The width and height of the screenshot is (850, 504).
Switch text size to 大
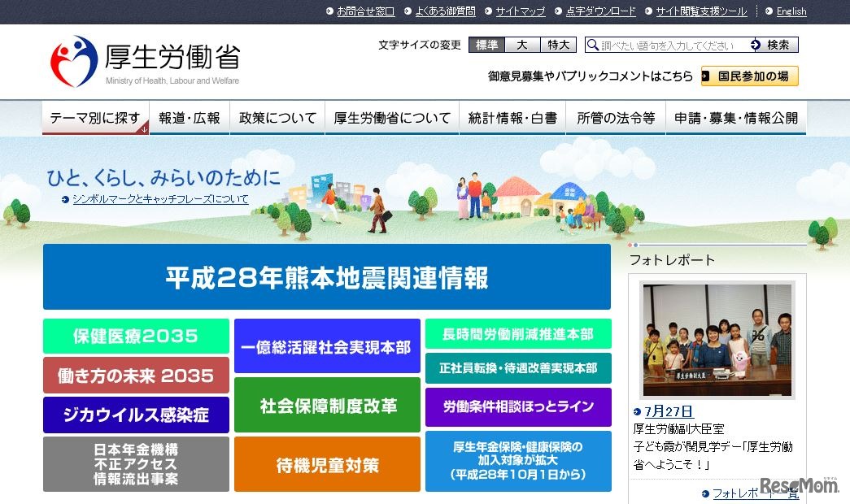pos(522,45)
